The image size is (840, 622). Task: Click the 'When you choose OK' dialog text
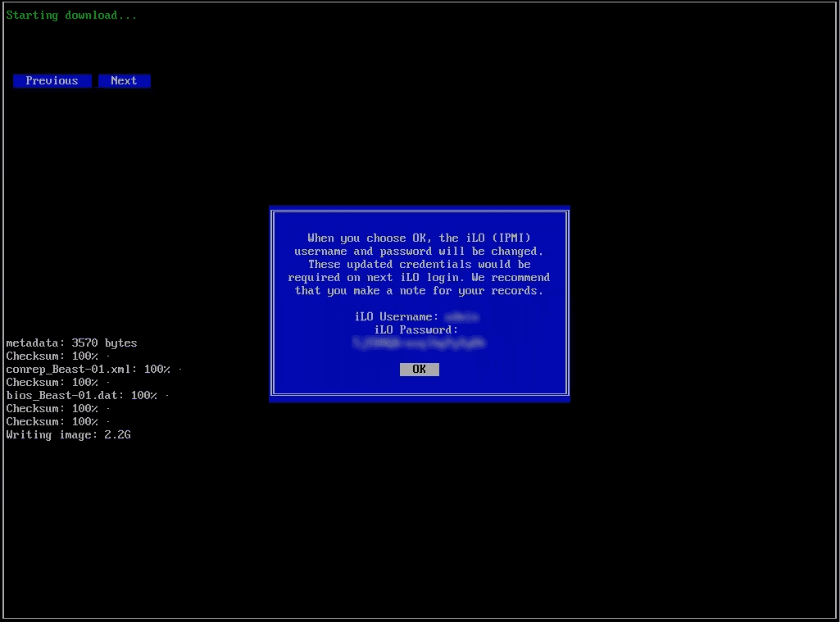(x=419, y=238)
